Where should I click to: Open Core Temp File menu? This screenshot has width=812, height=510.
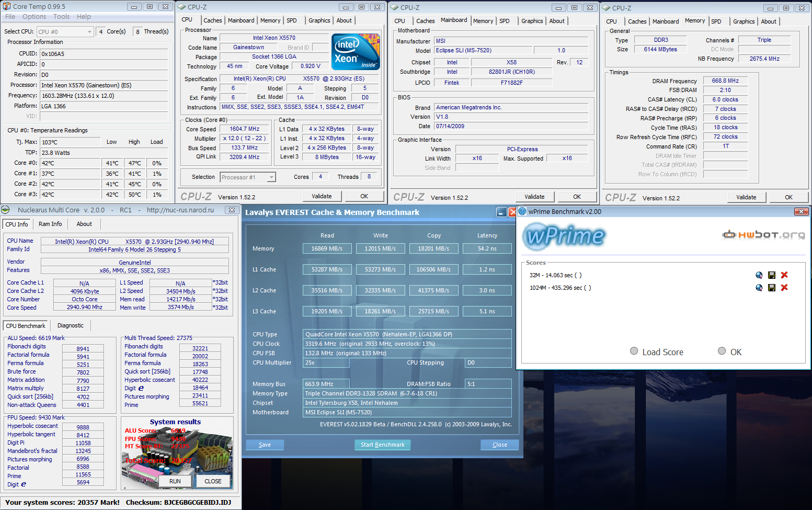pos(10,17)
